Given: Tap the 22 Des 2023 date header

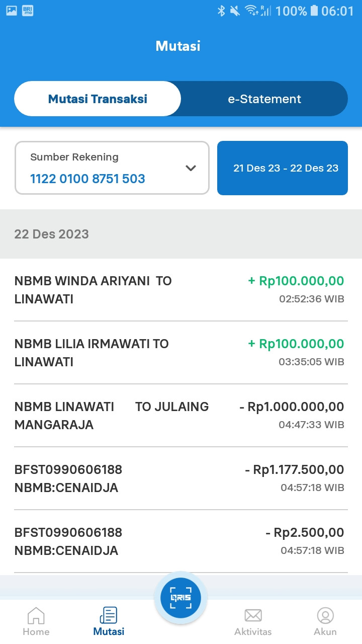Looking at the screenshot, I should click(51, 234).
